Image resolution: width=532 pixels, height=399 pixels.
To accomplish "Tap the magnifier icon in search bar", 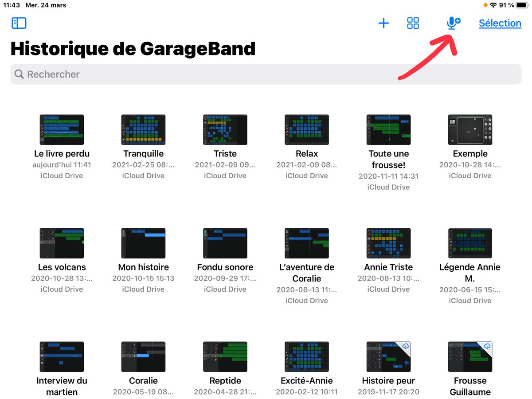I will click(19, 74).
